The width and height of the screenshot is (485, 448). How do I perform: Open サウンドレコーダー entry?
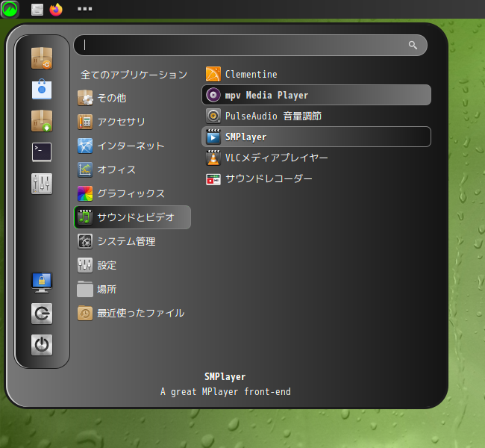tap(316, 178)
